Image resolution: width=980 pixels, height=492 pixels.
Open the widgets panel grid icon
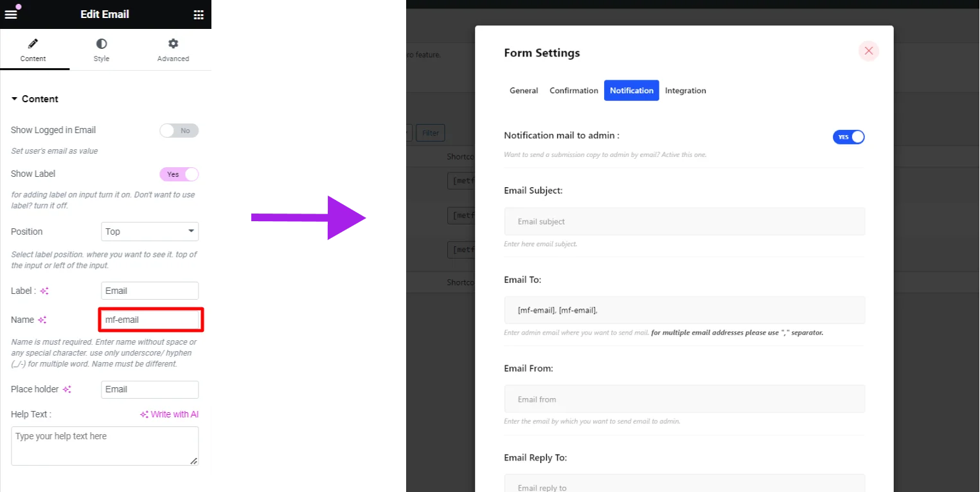pos(199,14)
